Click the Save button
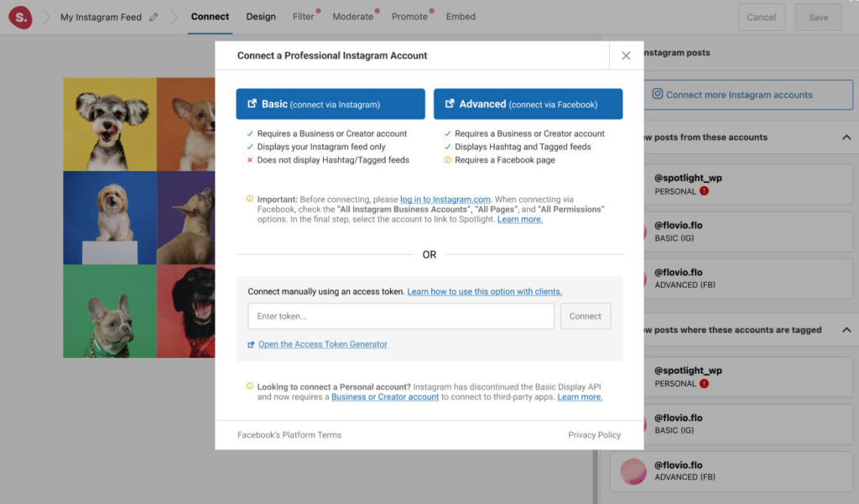859x504 pixels. click(x=819, y=17)
